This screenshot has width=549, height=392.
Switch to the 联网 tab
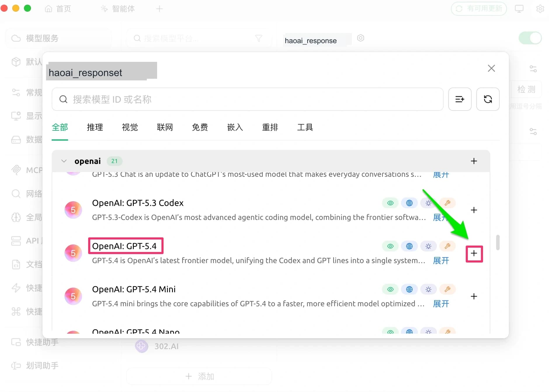click(165, 127)
